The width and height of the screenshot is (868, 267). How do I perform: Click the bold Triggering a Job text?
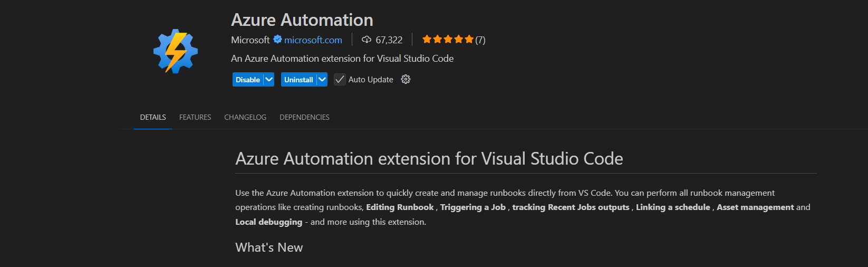(x=473, y=207)
